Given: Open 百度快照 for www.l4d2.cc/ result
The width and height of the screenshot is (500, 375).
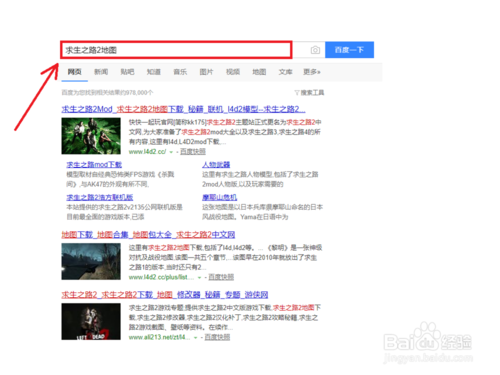Looking at the screenshot, I should coord(193,152).
